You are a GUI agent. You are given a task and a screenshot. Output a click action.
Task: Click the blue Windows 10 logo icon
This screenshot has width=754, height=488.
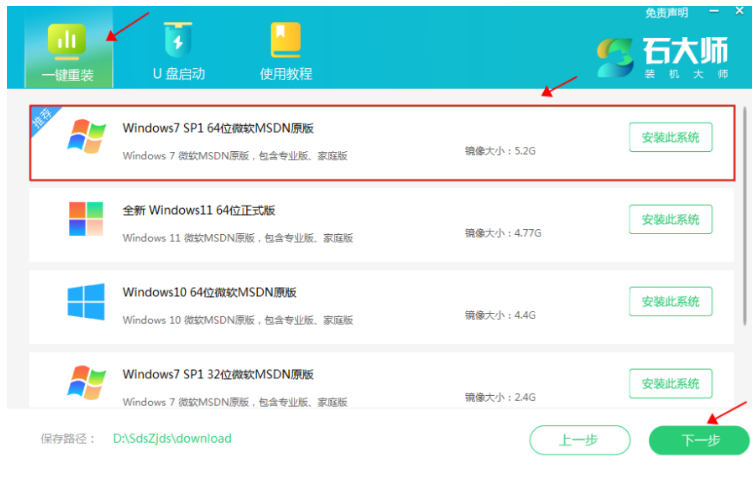[86, 301]
